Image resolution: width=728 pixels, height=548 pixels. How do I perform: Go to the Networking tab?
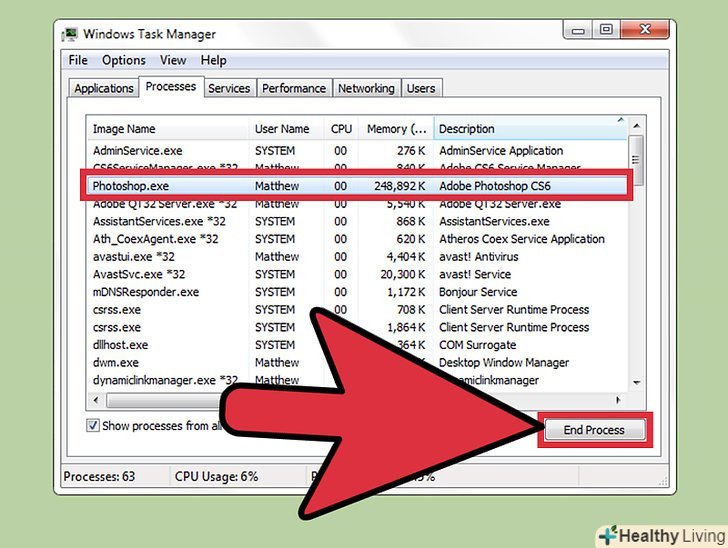pyautogui.click(x=366, y=88)
